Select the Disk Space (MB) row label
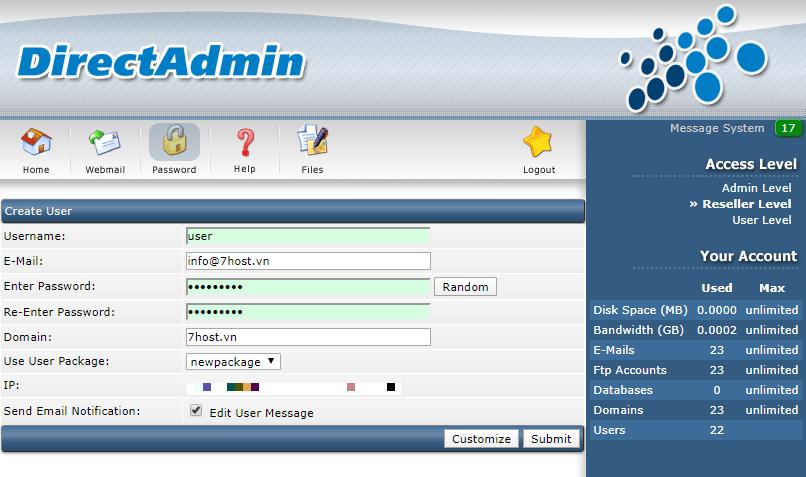806x477 pixels. click(x=640, y=310)
